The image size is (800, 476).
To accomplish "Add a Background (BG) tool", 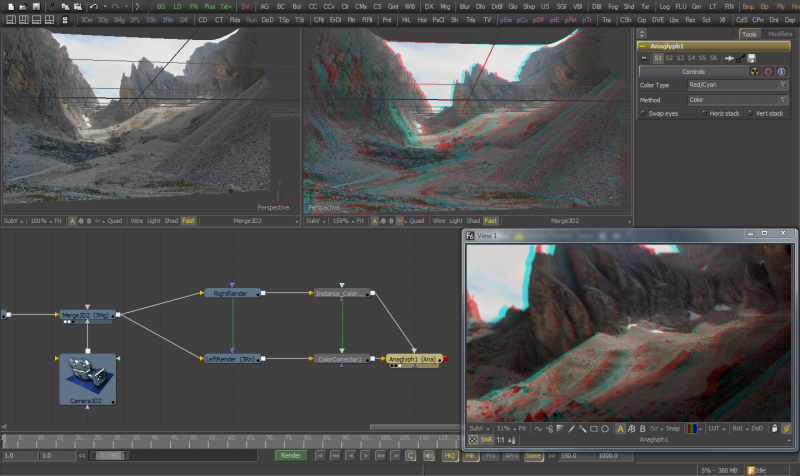I will [161, 7].
